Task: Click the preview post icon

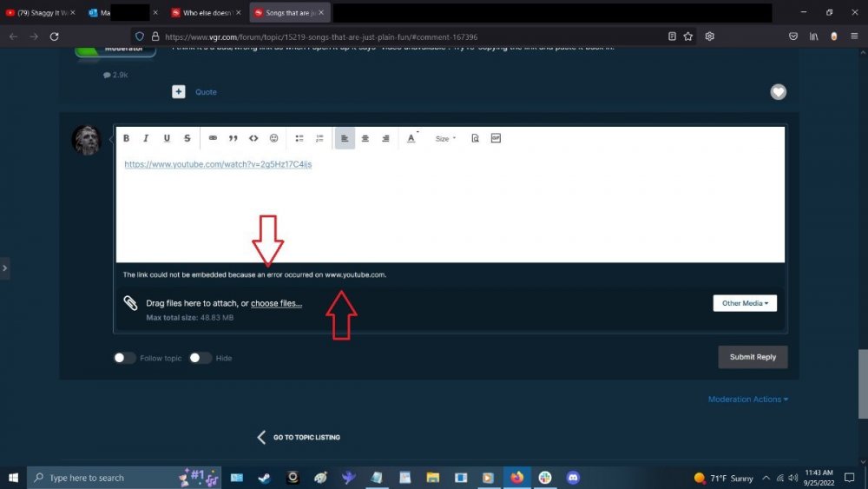Action: pos(475,138)
